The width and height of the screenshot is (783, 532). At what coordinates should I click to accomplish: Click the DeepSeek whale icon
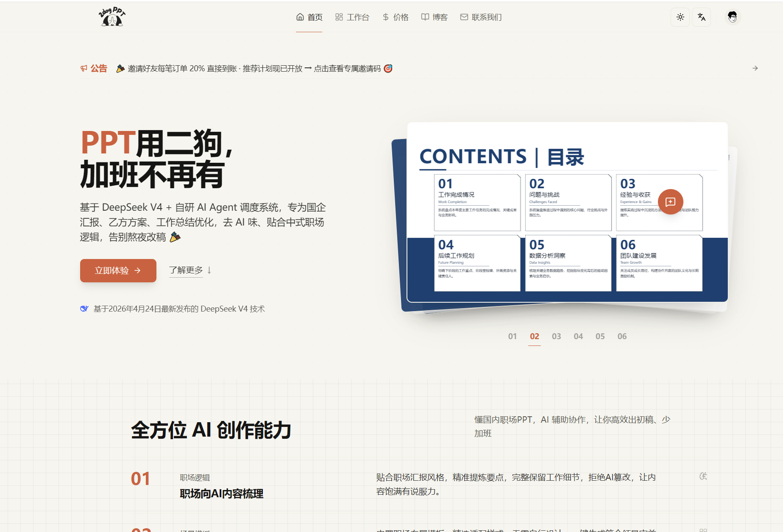(x=84, y=309)
